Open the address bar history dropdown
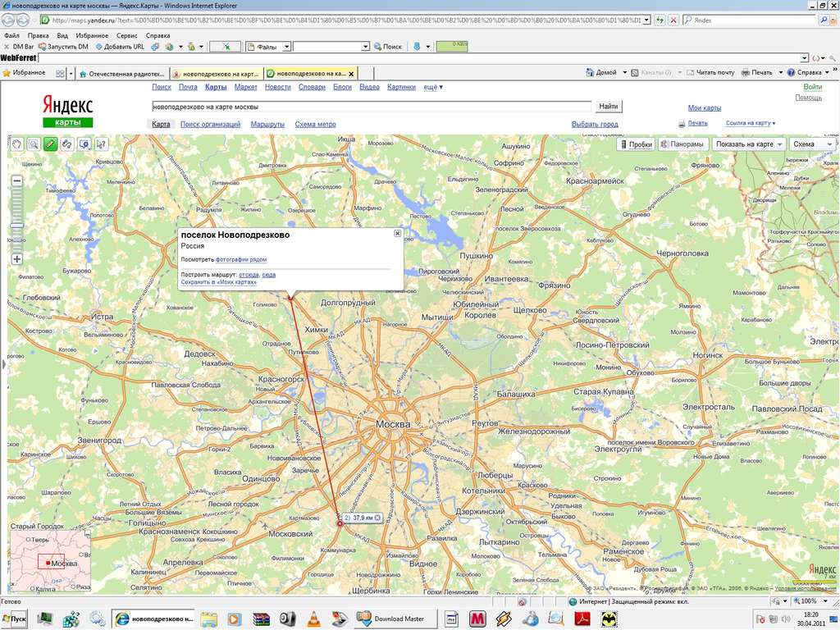This screenshot has width=840, height=630. (646, 20)
